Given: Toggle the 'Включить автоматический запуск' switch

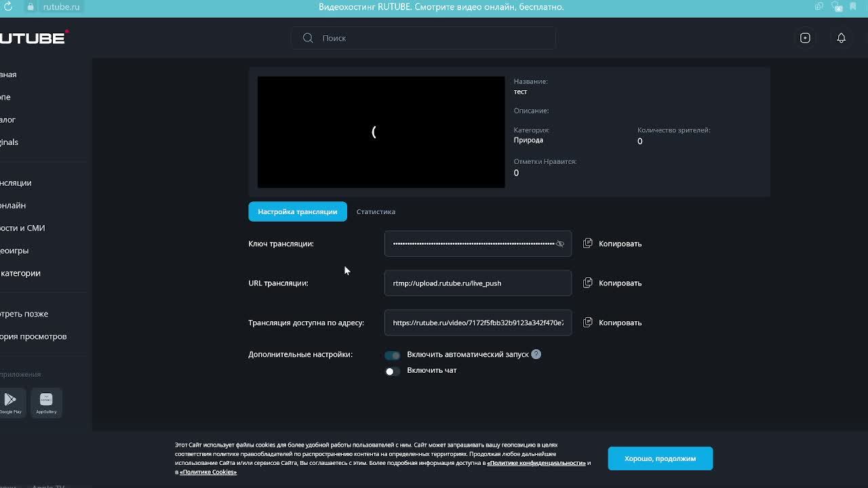Looking at the screenshot, I should click(393, 355).
